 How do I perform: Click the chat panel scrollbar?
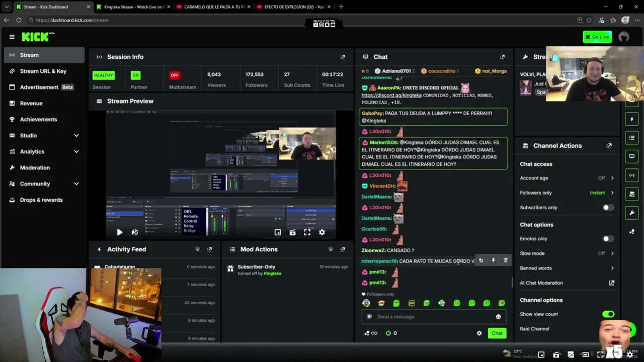[512, 283]
